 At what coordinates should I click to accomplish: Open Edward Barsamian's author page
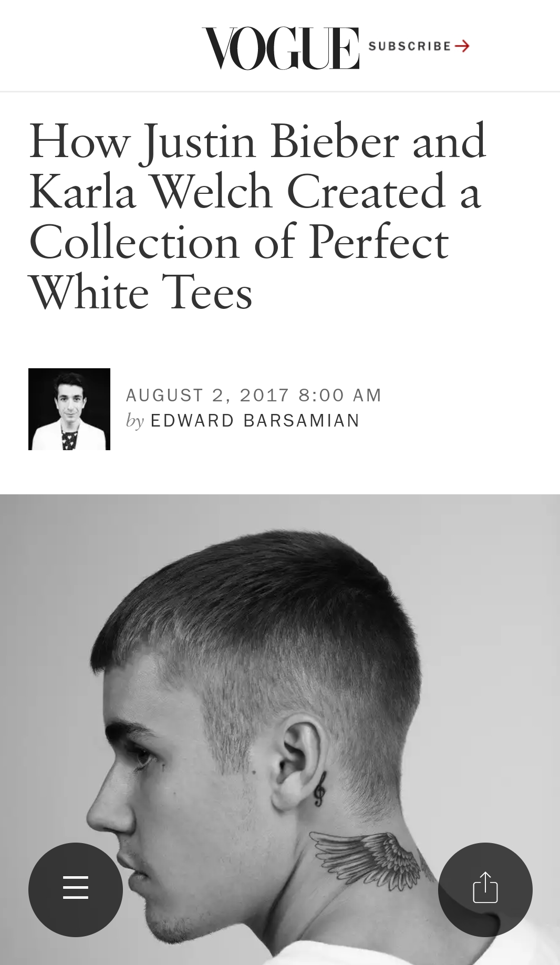255,421
